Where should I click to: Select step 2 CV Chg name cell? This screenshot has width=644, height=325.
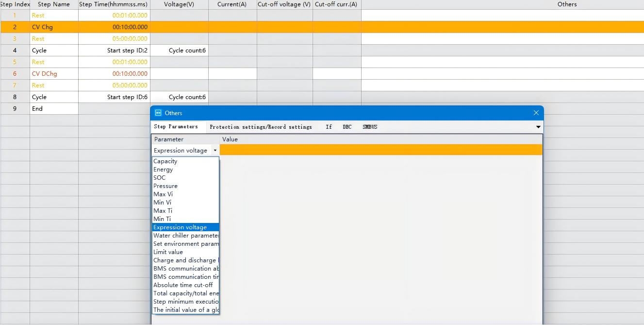54,27
